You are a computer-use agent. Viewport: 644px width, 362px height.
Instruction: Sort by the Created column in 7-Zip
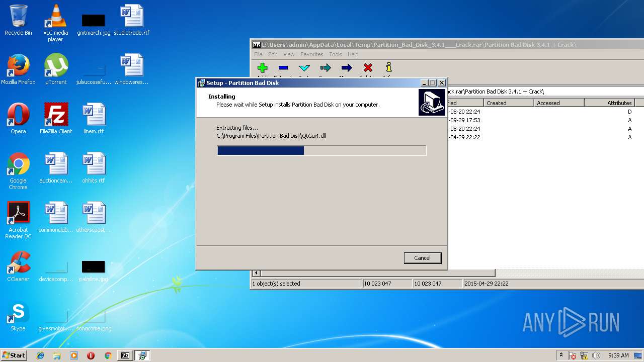[x=508, y=103]
